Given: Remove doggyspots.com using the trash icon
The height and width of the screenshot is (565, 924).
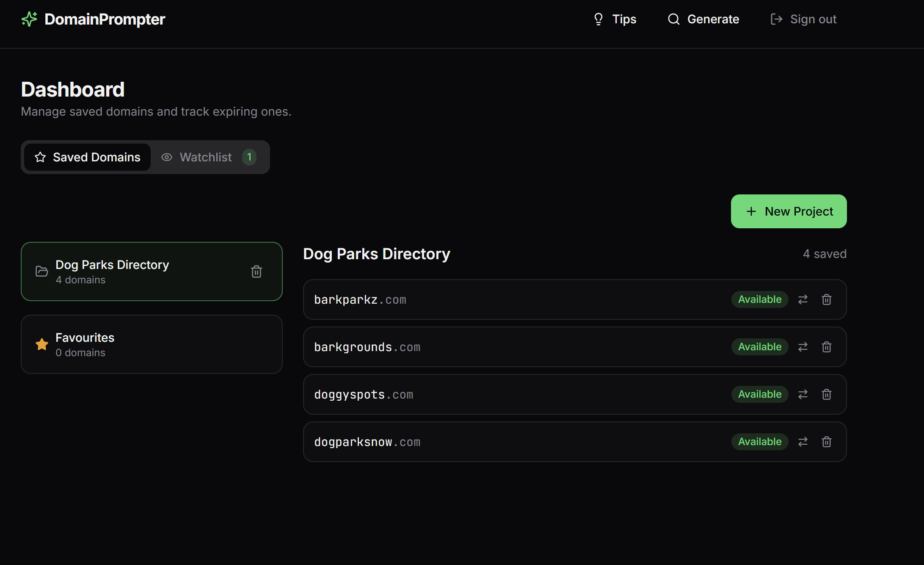Looking at the screenshot, I should [x=827, y=394].
